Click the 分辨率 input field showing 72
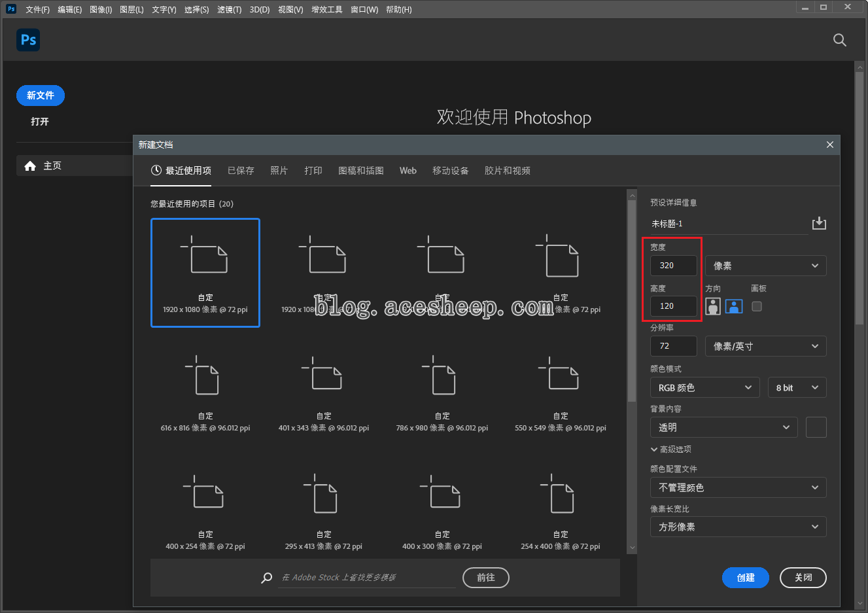Screen dimensions: 868x613 click(674, 346)
